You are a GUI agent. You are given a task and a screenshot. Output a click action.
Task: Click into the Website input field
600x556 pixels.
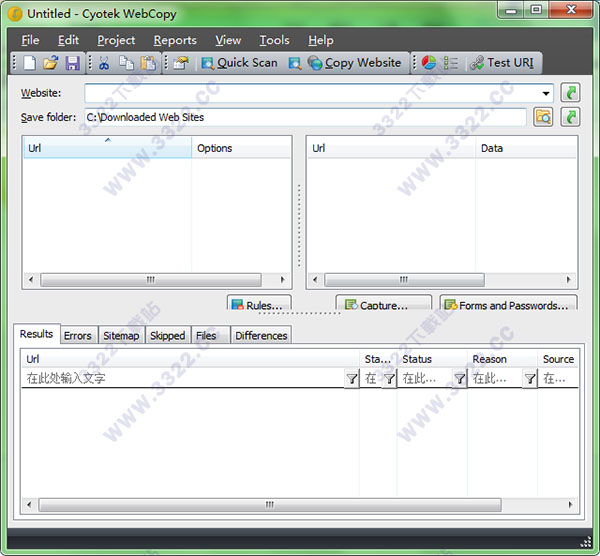(312, 93)
